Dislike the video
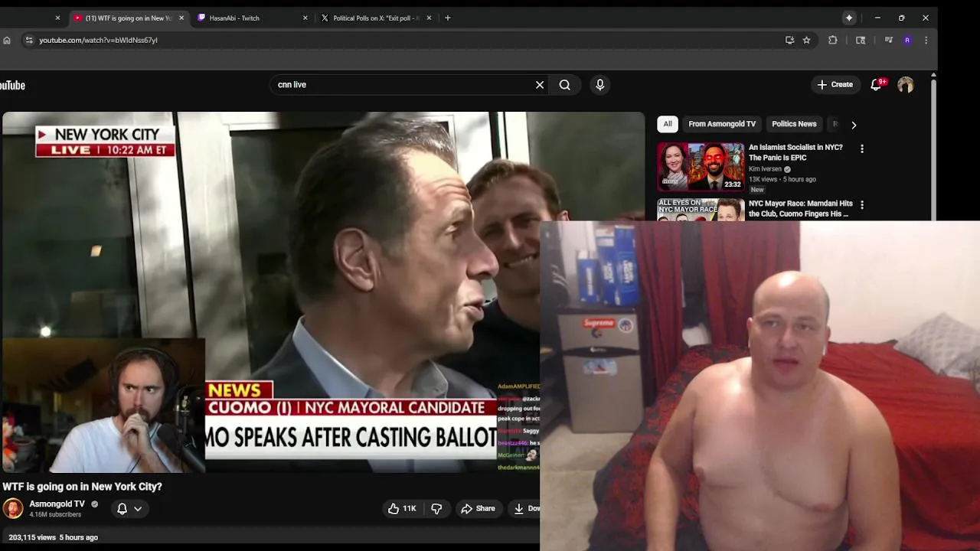 point(436,509)
